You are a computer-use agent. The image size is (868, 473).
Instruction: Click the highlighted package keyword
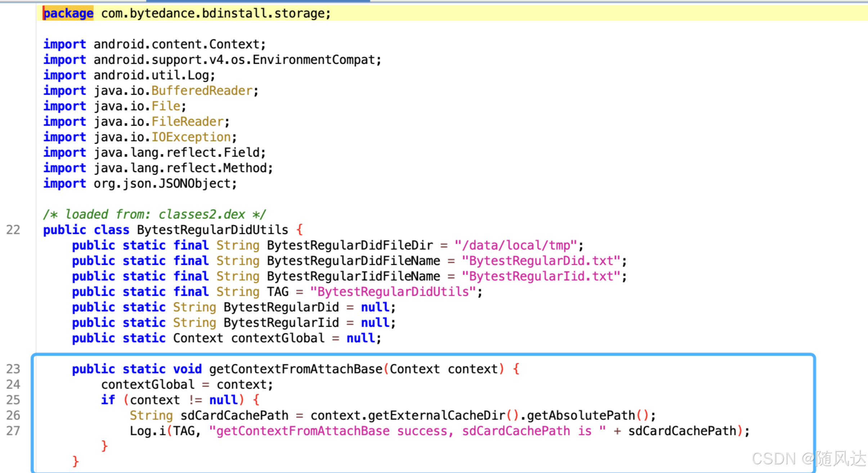point(68,13)
